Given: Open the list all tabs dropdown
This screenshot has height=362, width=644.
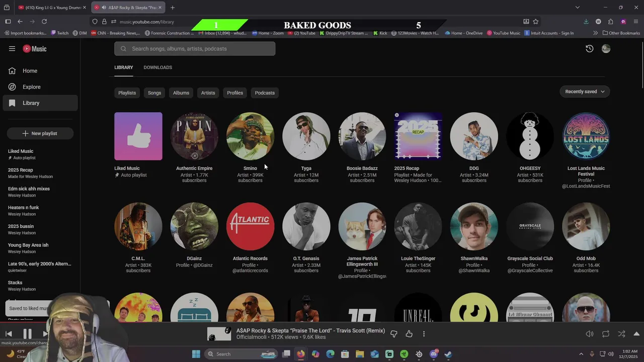Looking at the screenshot, I should [x=578, y=8].
